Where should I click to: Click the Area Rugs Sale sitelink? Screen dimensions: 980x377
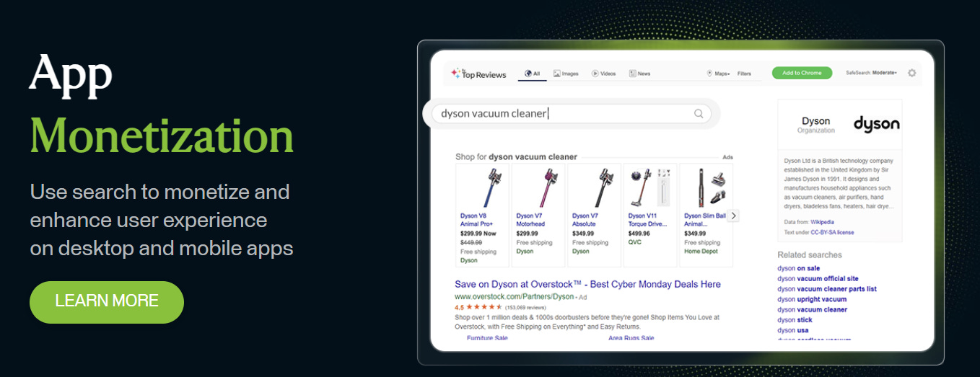click(x=631, y=338)
